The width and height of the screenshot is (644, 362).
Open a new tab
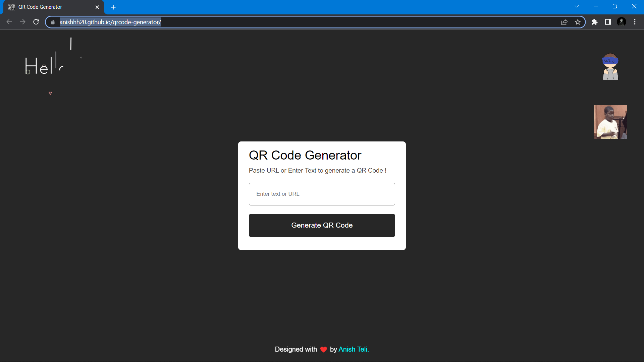[113, 7]
